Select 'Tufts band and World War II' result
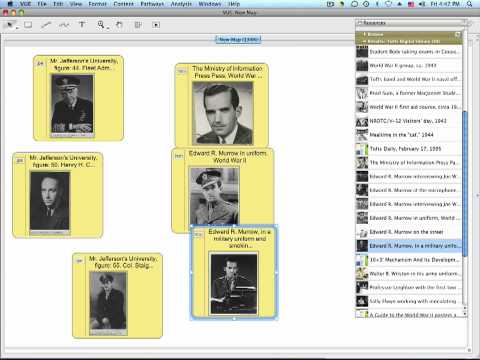Viewport: 480px width, 360px height. click(x=409, y=79)
